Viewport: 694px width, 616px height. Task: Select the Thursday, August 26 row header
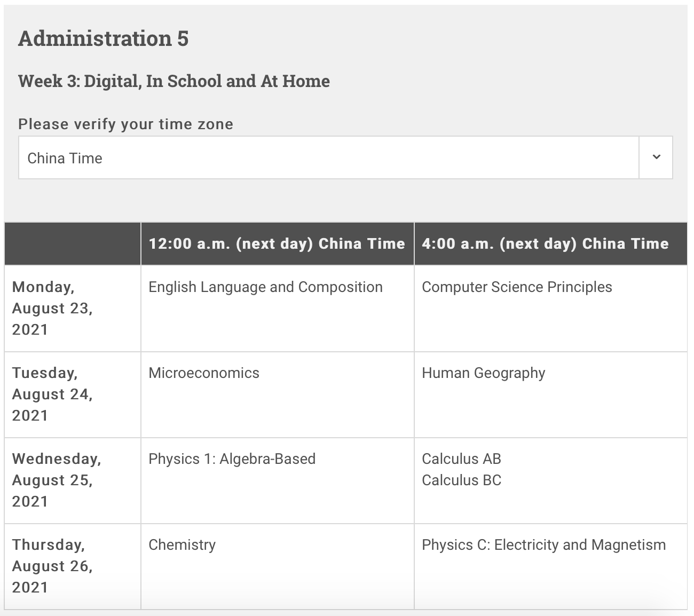pos(52,566)
